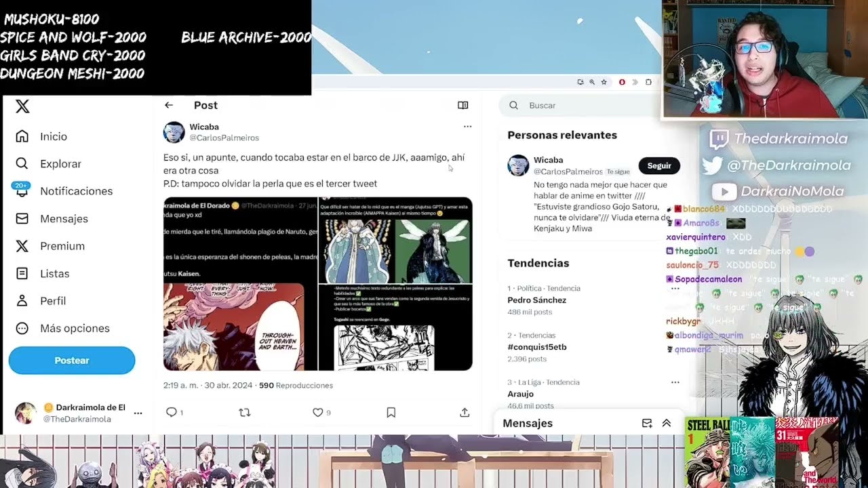This screenshot has width=868, height=488.
Task: Click Seguir to follow Wicaba
Action: (658, 165)
